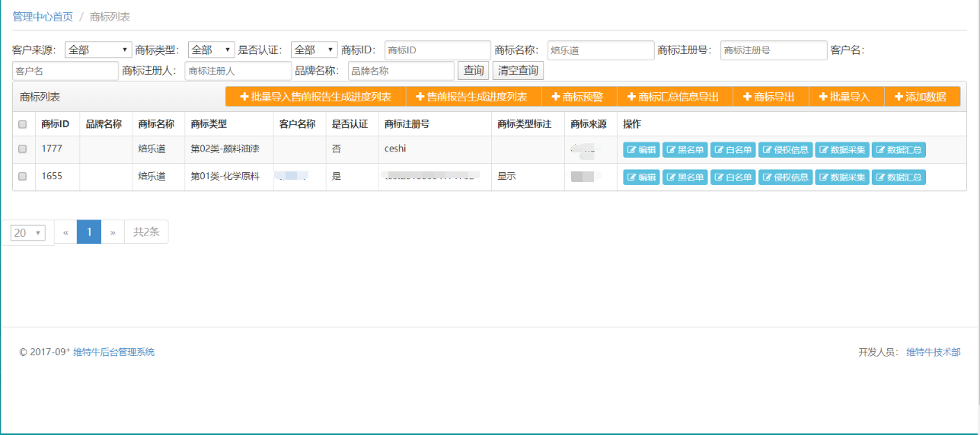Viewport: 980px width, 435px height.
Task: Open the page size dropdown showing 20
Action: pos(29,233)
